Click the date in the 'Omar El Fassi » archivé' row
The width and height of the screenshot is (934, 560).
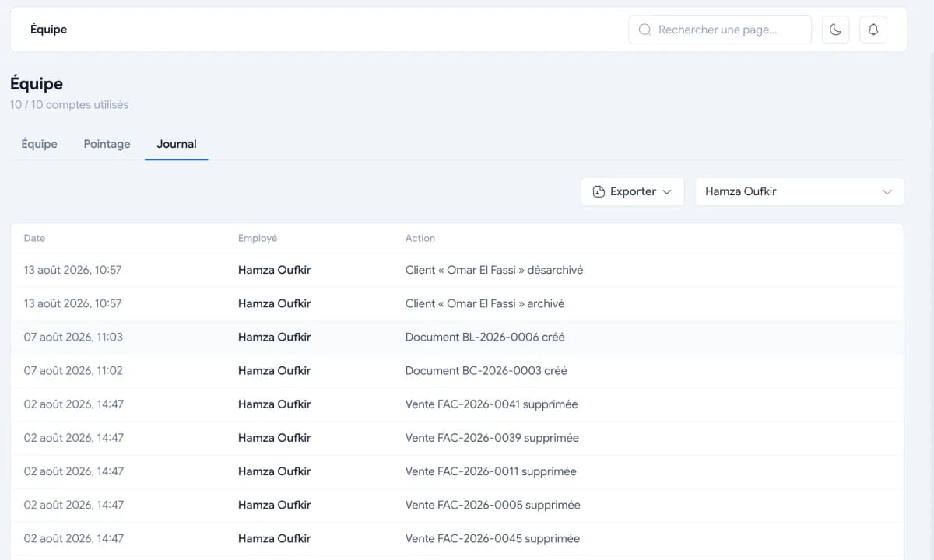point(72,303)
